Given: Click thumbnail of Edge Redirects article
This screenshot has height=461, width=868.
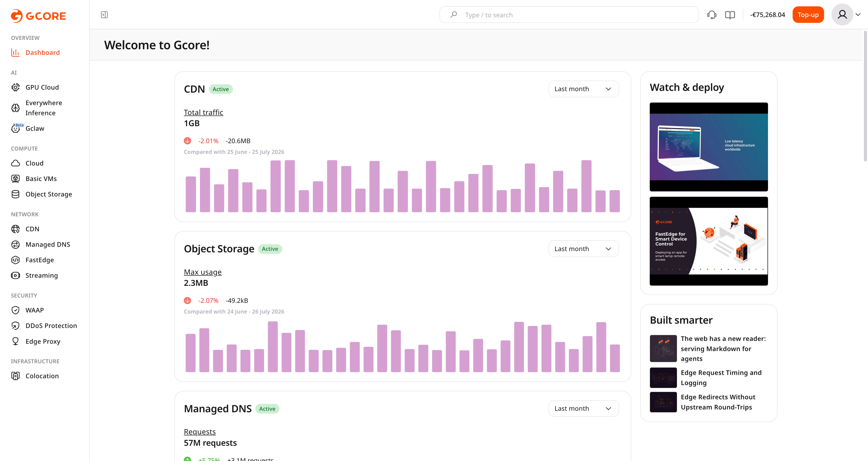Looking at the screenshot, I should coord(663,402).
